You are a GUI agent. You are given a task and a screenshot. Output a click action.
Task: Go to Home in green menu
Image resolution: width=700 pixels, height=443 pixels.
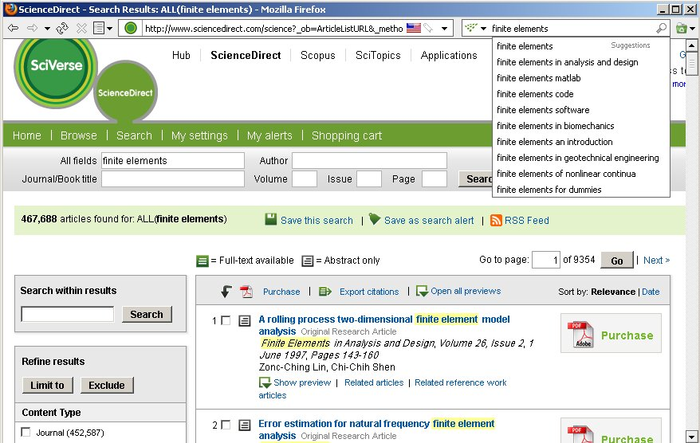pyautogui.click(x=27, y=135)
